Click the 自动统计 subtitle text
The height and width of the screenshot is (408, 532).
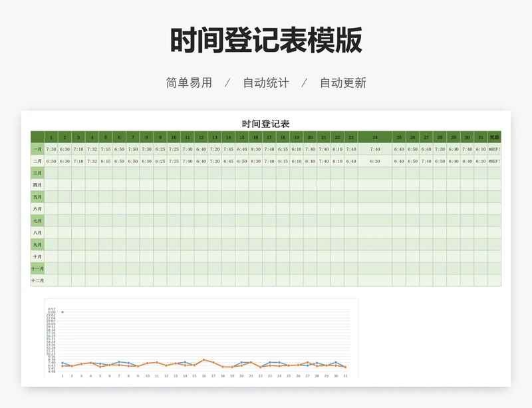(x=266, y=83)
